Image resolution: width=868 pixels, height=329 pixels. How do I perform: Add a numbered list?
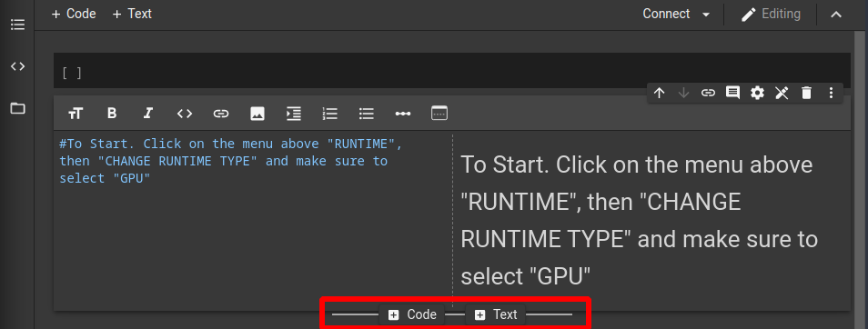(x=330, y=114)
